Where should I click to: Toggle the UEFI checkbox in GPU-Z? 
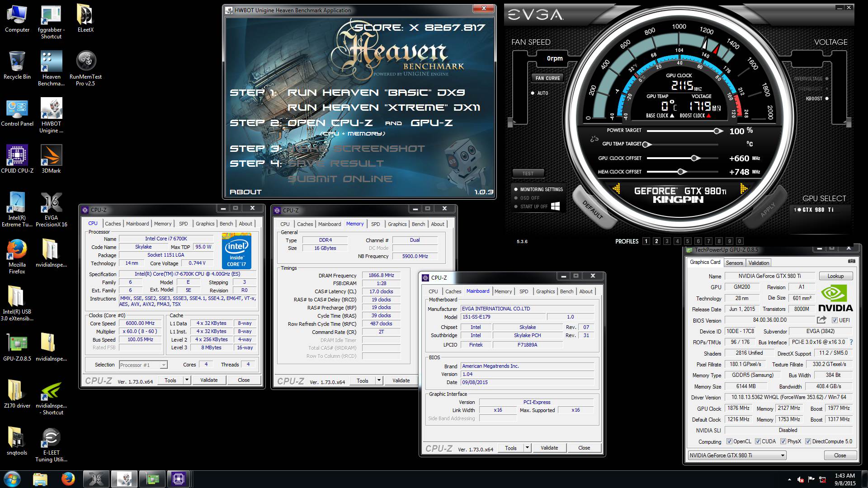coord(835,320)
